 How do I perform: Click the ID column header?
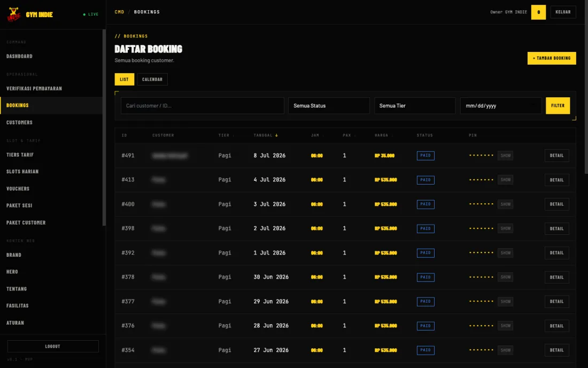(x=124, y=135)
